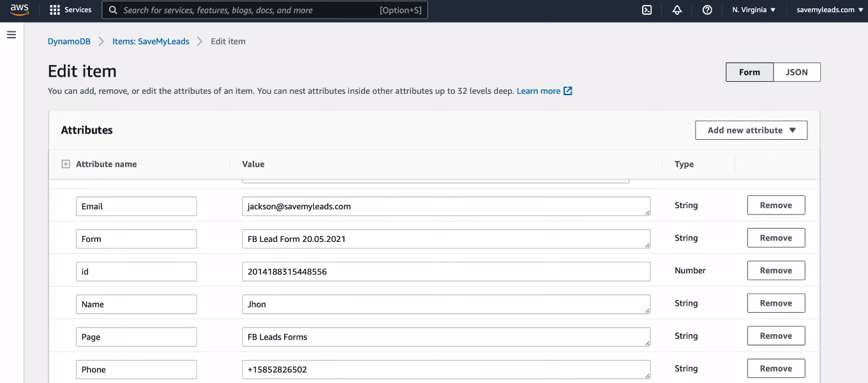Click the Number type of id row
Viewport: 868px width, 383px height.
[x=690, y=271]
